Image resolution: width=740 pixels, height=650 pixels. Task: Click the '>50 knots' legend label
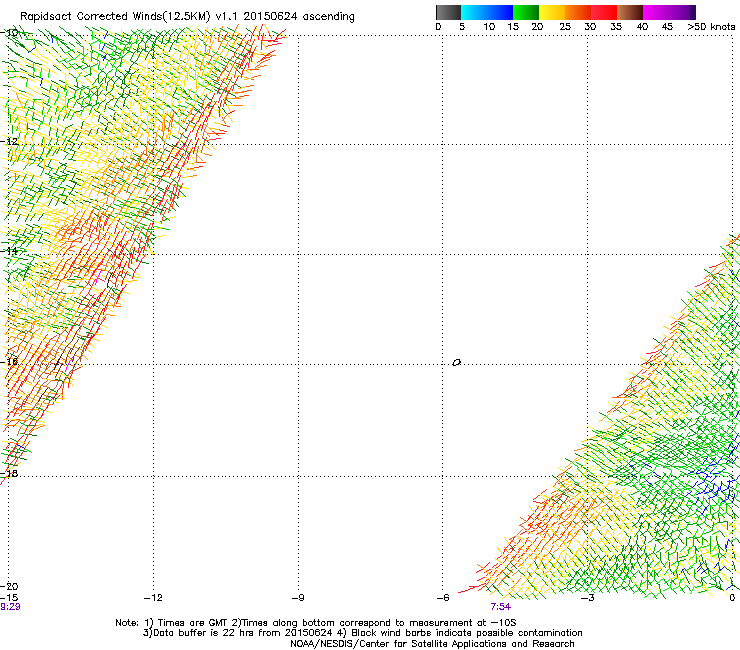(711, 27)
